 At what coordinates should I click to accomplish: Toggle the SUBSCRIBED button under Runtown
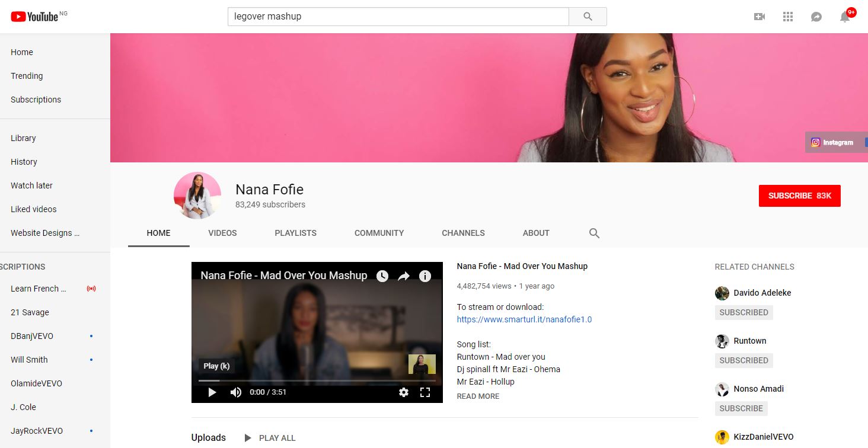pos(744,360)
